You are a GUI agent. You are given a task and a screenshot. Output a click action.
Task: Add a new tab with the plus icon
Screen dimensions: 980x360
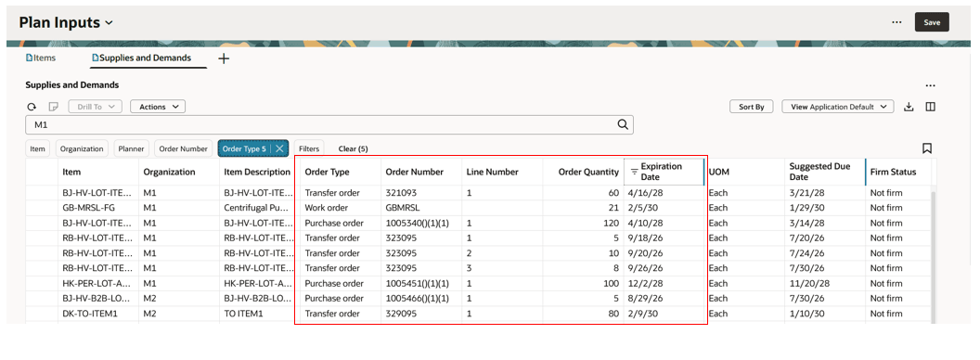(x=224, y=58)
